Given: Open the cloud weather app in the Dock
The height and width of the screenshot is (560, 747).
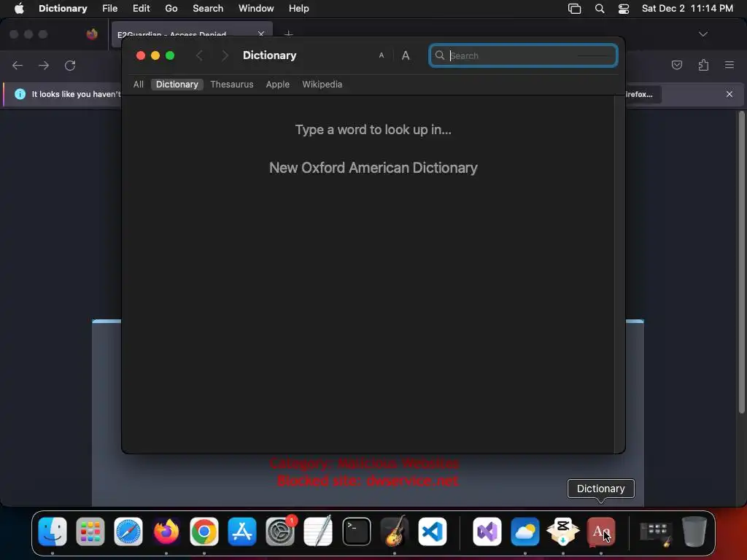Looking at the screenshot, I should coord(525,531).
